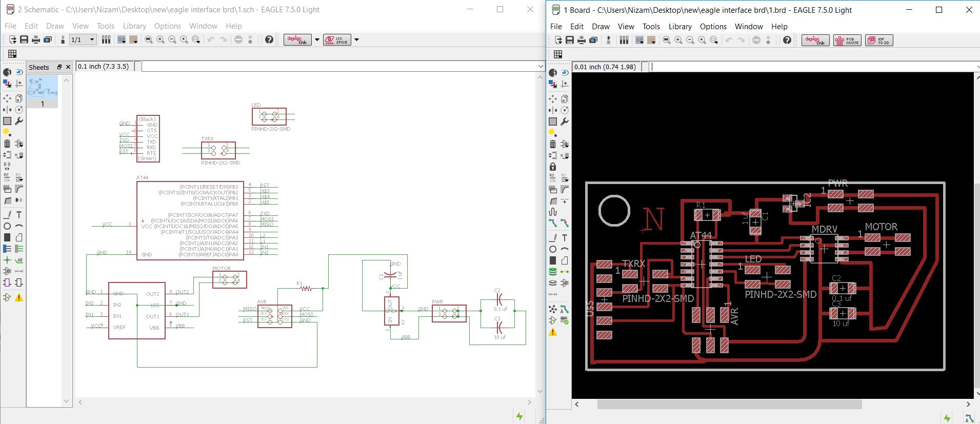Image resolution: width=980 pixels, height=424 pixels.
Task: Click the PCB Quote button
Action: tap(847, 40)
